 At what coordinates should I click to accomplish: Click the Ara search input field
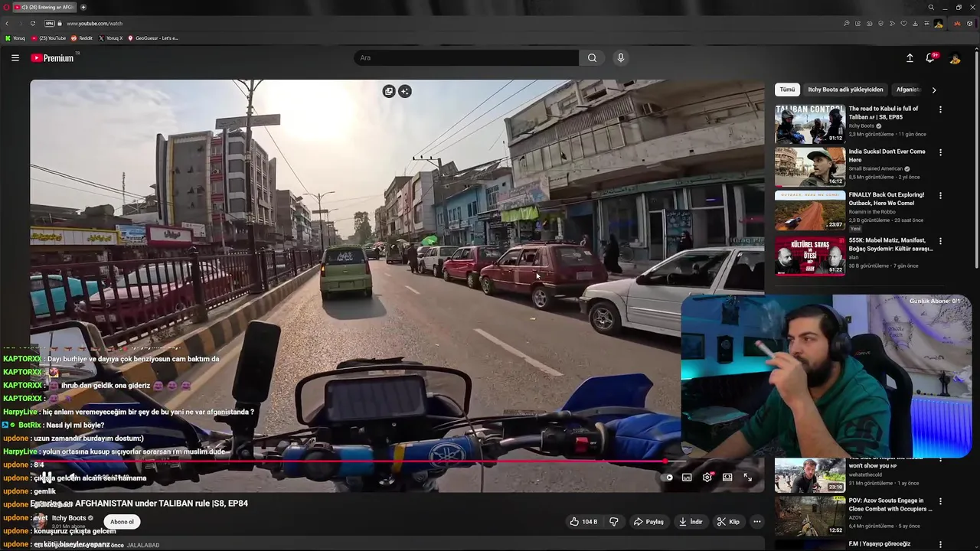pos(467,58)
